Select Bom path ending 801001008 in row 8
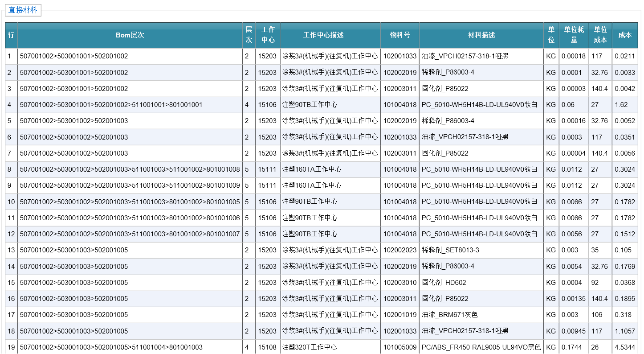 pyautogui.click(x=130, y=169)
